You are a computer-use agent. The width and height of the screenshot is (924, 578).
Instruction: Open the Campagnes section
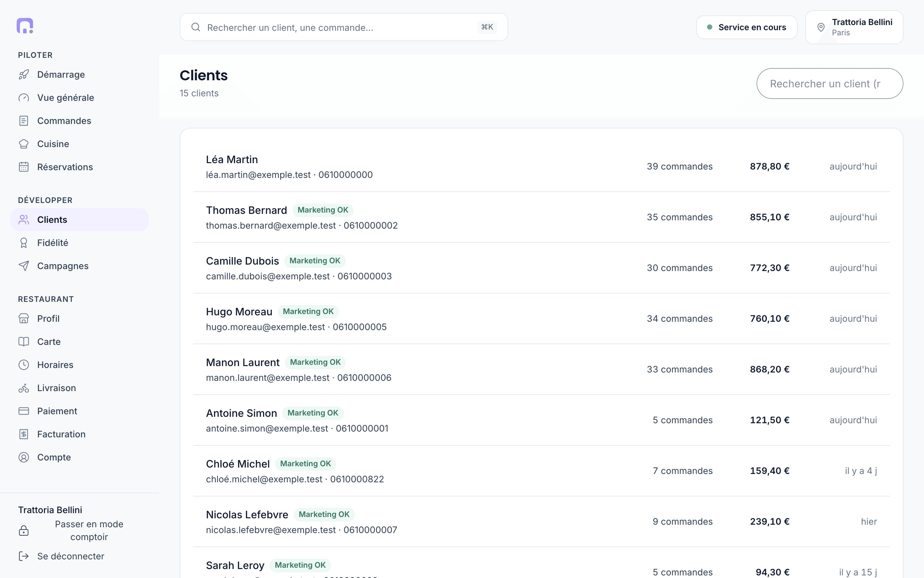coord(80,266)
